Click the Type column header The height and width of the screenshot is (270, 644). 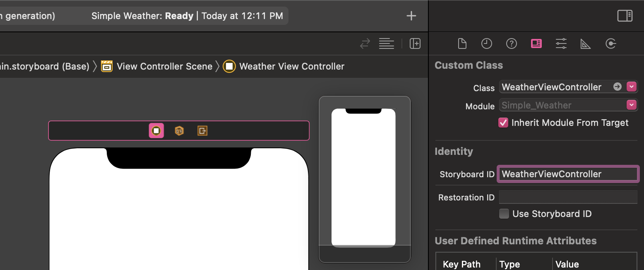point(509,264)
